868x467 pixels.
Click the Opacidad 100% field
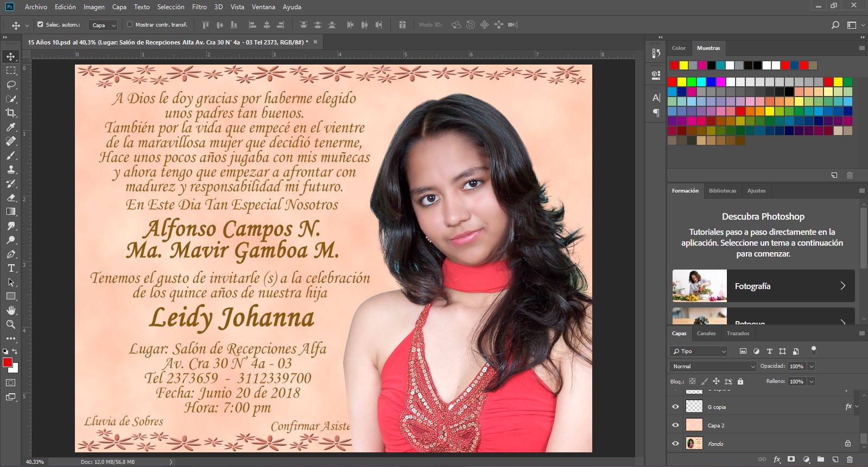tap(797, 366)
